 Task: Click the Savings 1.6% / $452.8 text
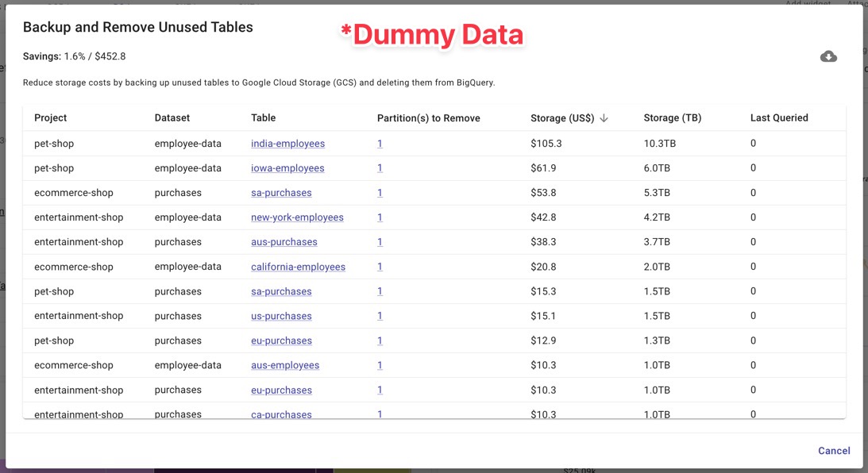click(x=74, y=56)
